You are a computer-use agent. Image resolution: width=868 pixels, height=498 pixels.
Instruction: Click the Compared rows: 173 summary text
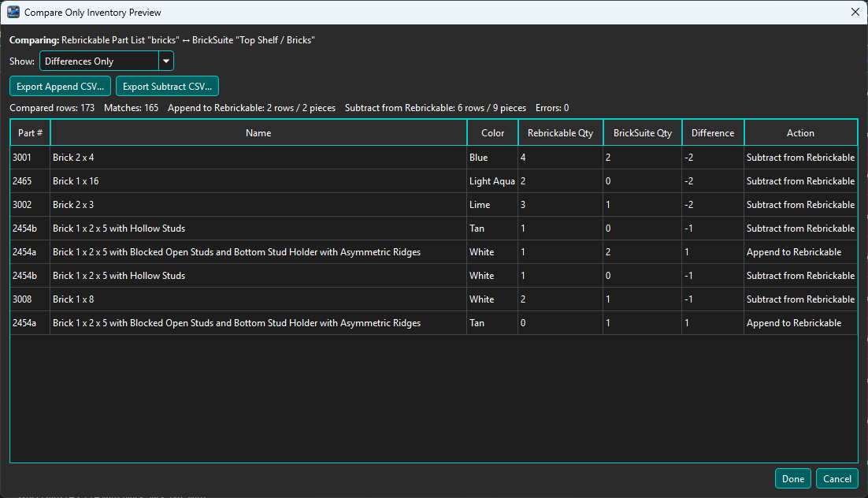coord(52,108)
